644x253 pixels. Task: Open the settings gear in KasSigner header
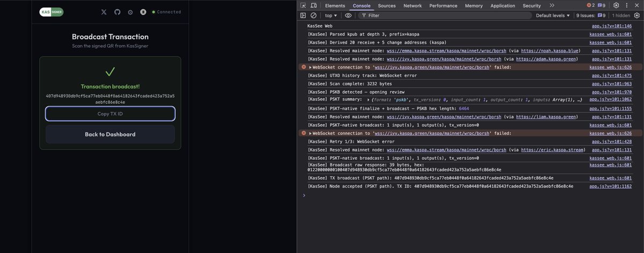(130, 12)
